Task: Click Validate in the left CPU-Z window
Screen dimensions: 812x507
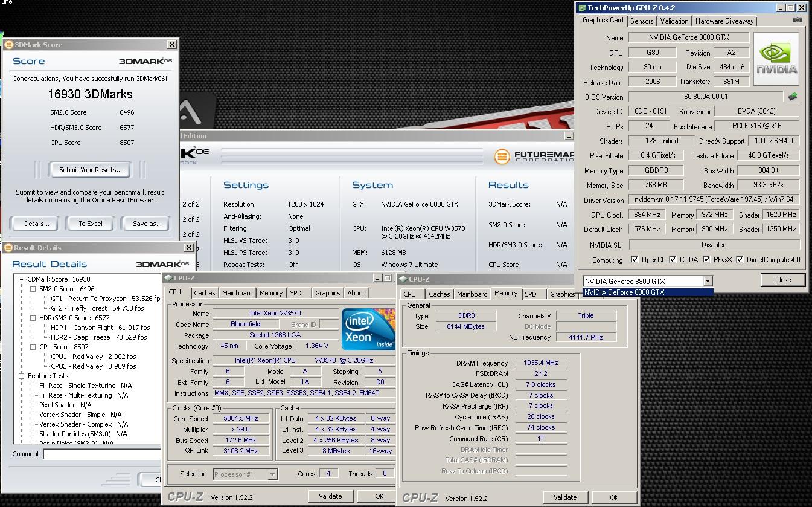Action: pos(330,496)
